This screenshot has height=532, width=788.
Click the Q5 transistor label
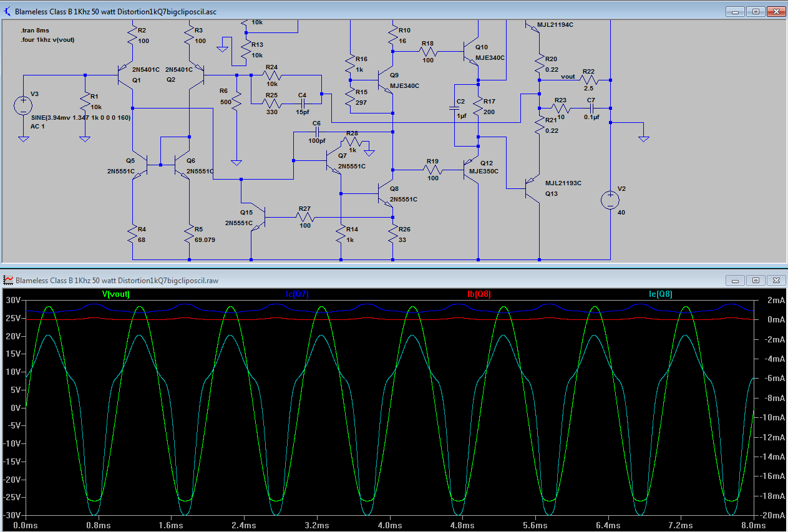130,160
